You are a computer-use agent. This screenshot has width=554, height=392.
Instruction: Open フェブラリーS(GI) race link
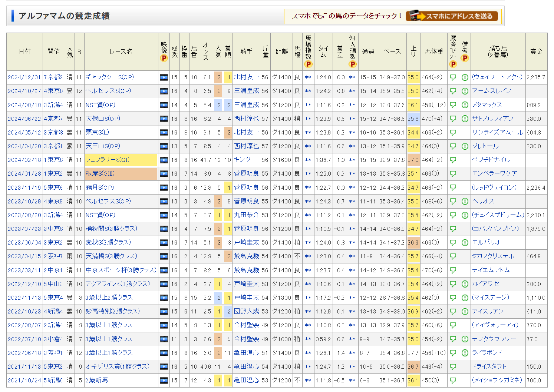108,160
